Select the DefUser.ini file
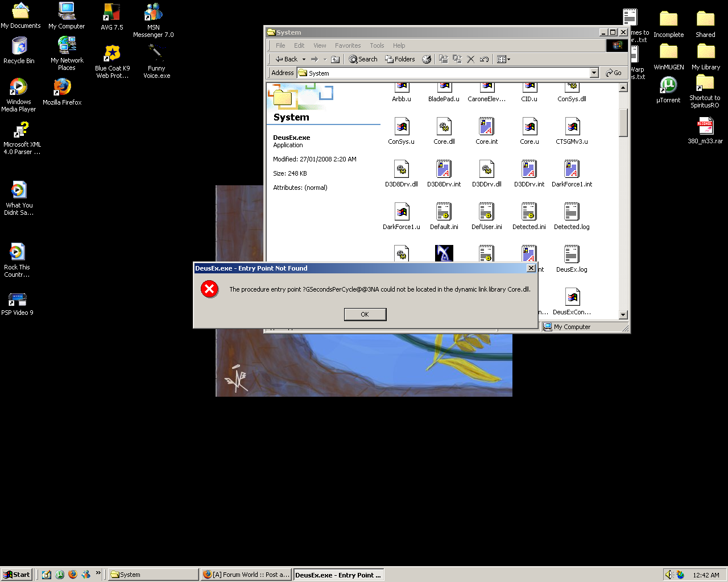Viewport: 728px width, 582px height. tap(487, 217)
